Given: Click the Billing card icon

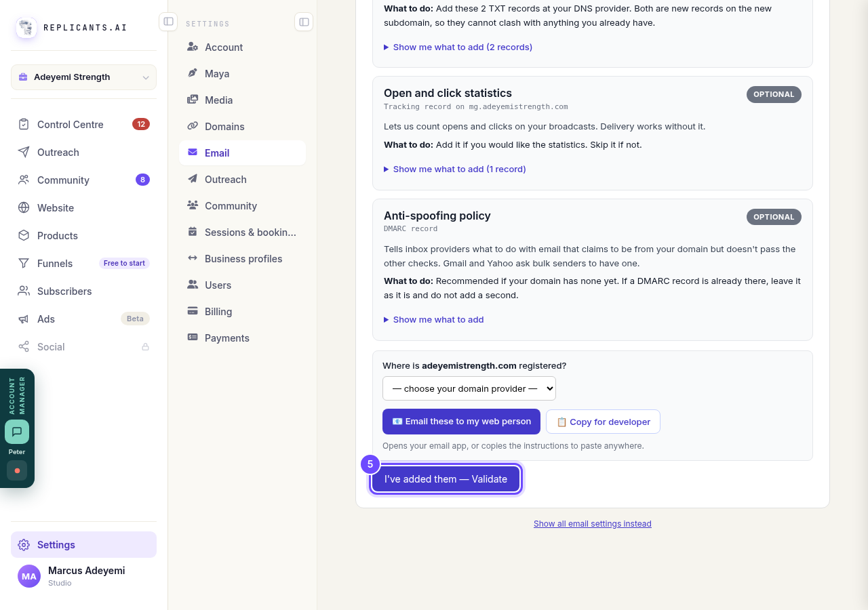Looking at the screenshot, I should [x=193, y=311].
